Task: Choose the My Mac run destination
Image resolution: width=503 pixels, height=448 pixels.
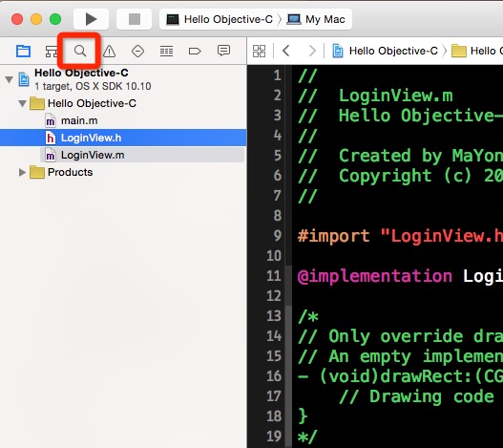Action: [x=316, y=19]
